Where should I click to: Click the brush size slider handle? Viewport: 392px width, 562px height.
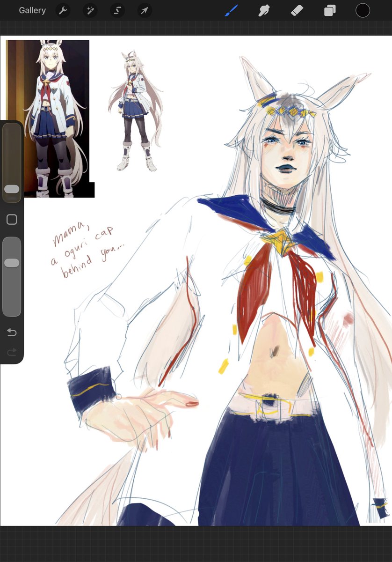[12, 189]
